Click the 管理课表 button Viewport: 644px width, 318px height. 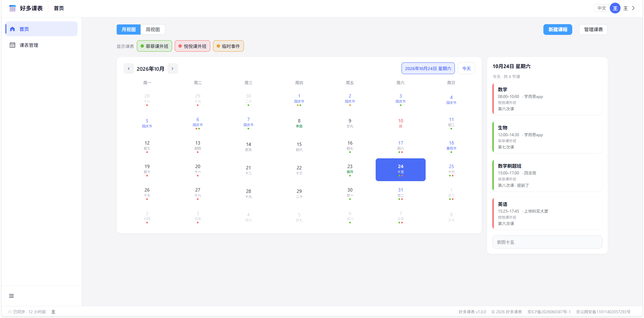point(593,30)
